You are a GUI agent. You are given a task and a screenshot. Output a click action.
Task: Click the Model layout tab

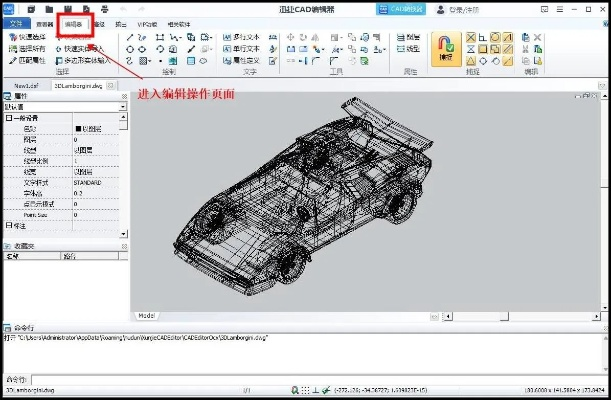click(x=147, y=314)
